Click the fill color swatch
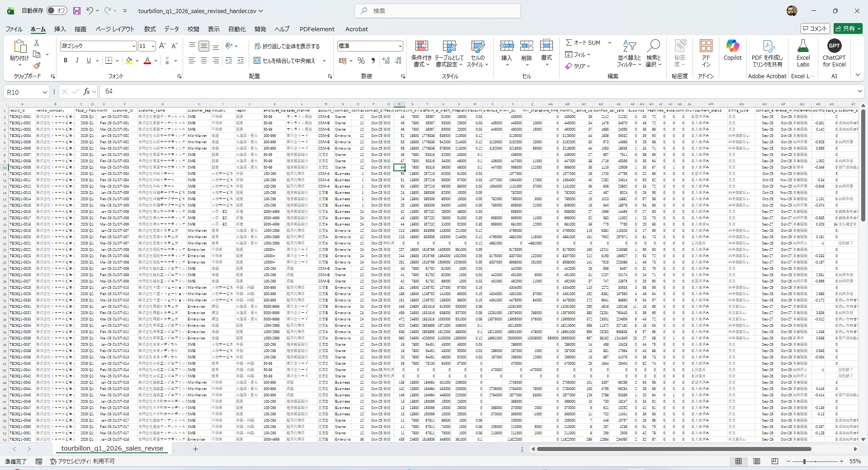 point(129,61)
